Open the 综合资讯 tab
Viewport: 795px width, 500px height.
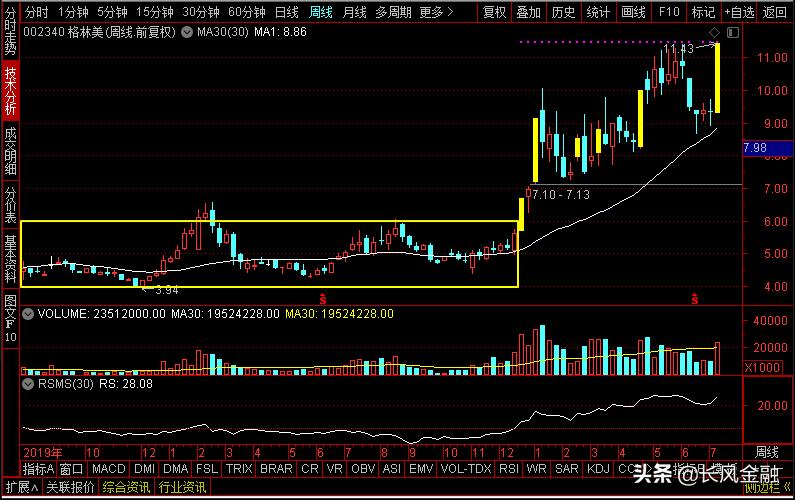click(x=126, y=487)
